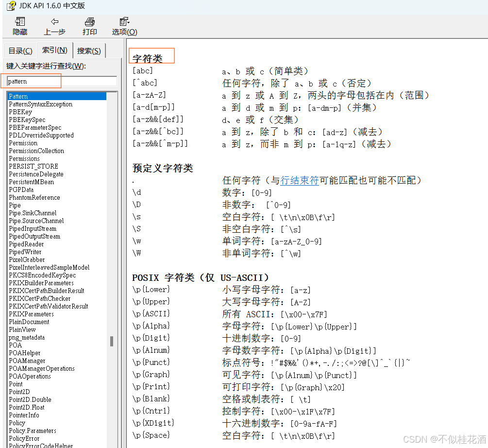
Task: Select PKIXCertPathChecker in the index list
Action: 39,299
